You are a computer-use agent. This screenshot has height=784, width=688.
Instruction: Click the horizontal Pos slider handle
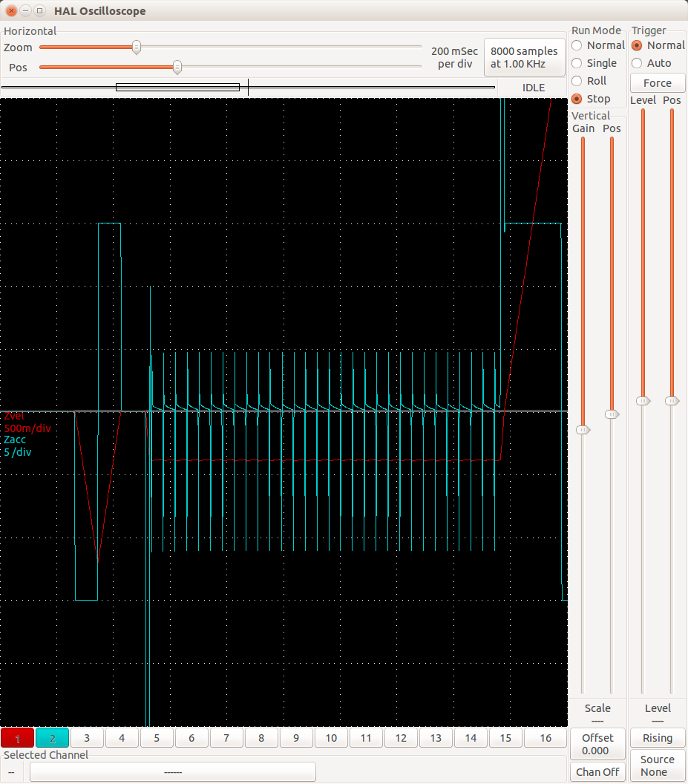[177, 68]
